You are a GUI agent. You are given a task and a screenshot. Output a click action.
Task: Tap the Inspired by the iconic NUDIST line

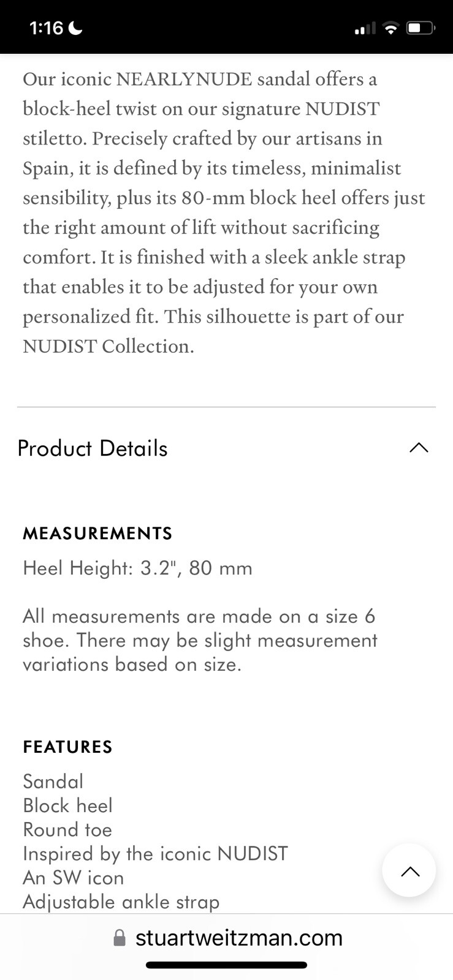tap(155, 854)
